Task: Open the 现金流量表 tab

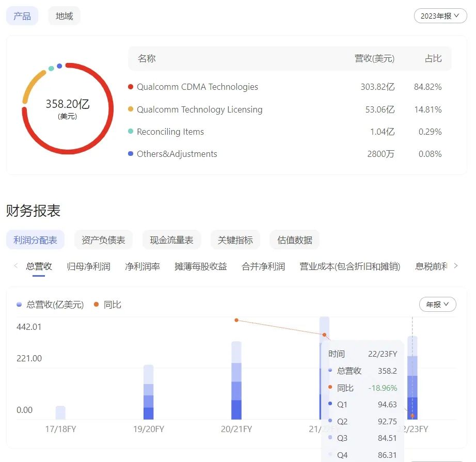Action: pyautogui.click(x=171, y=240)
